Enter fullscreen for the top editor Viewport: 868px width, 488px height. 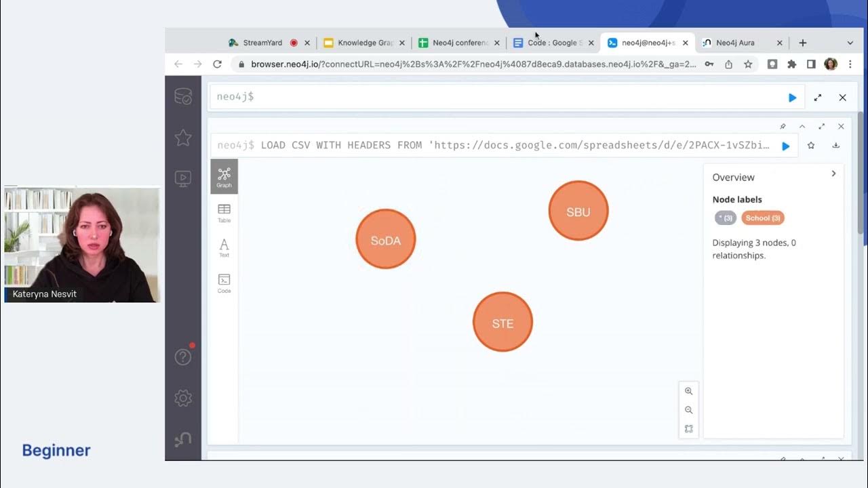[818, 98]
